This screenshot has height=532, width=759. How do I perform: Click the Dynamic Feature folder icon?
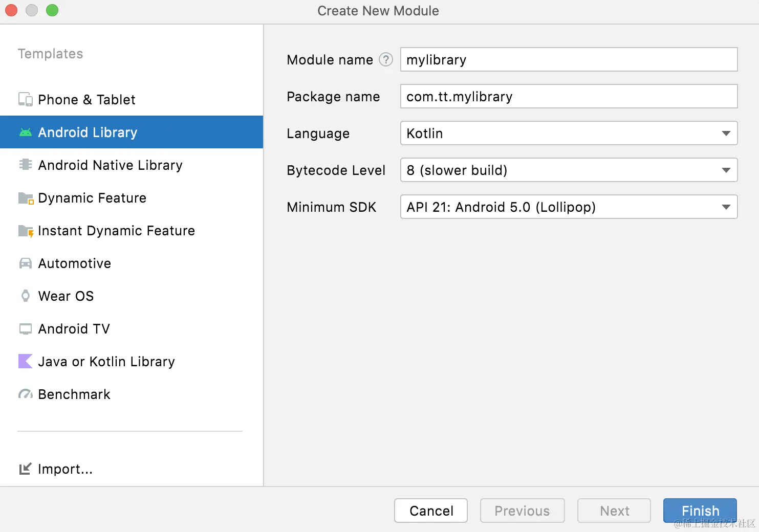[x=26, y=198]
